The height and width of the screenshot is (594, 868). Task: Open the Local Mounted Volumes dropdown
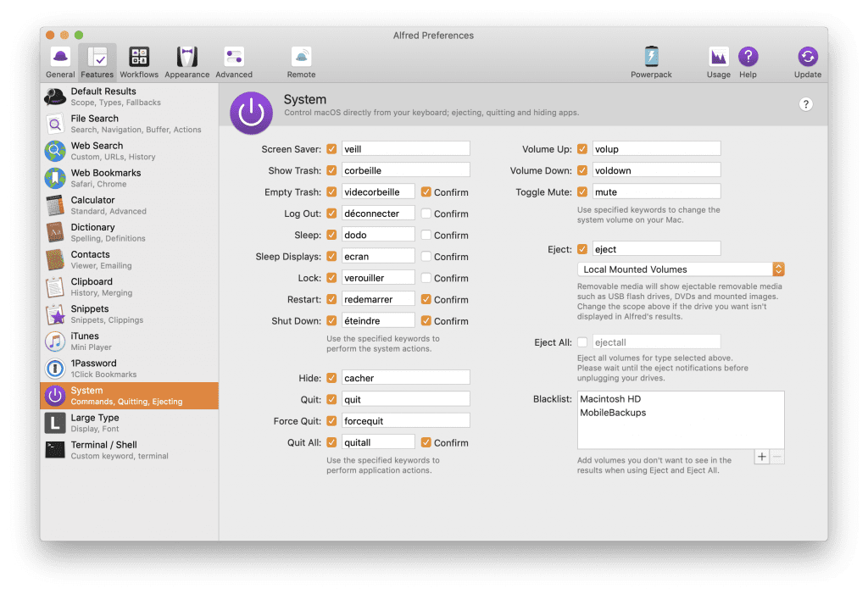(x=681, y=269)
